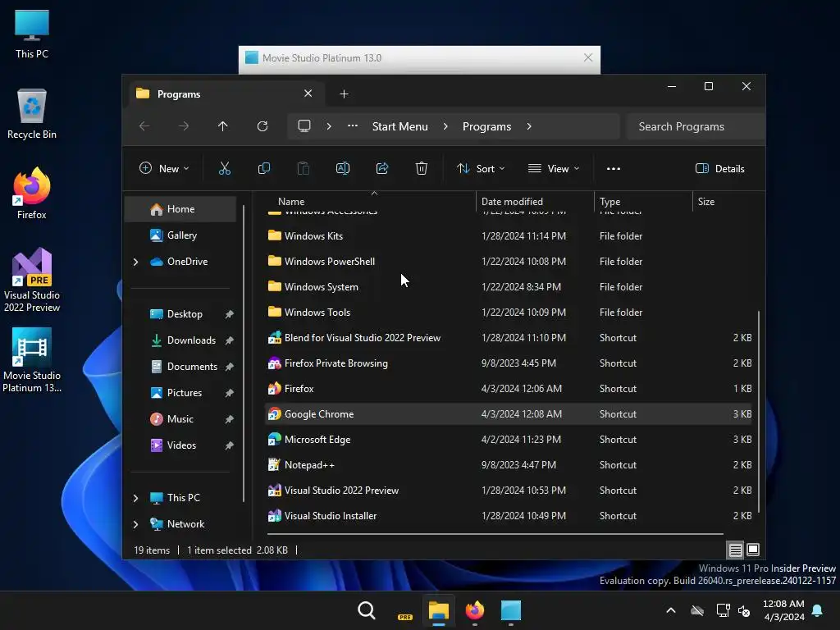Select the Windows PowerShell folder
The width and height of the screenshot is (840, 630).
(508, 262)
